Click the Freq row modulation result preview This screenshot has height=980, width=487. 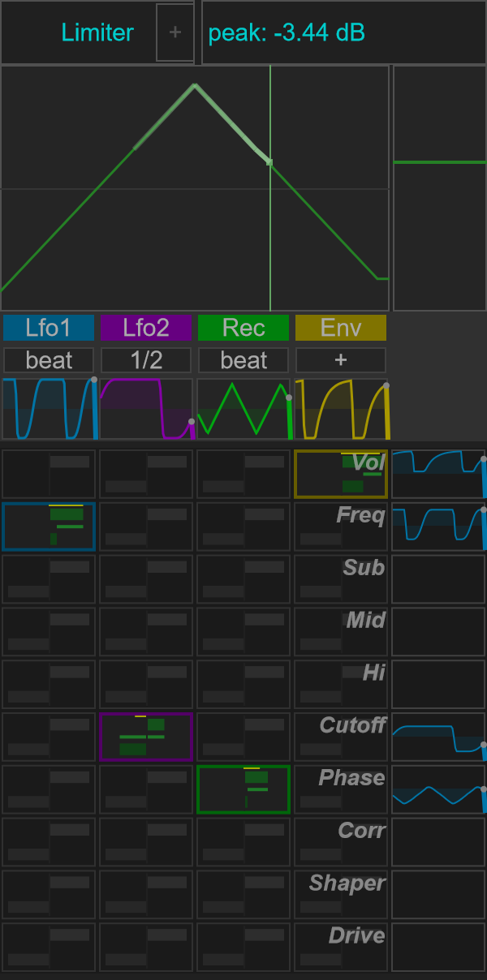pos(438,527)
